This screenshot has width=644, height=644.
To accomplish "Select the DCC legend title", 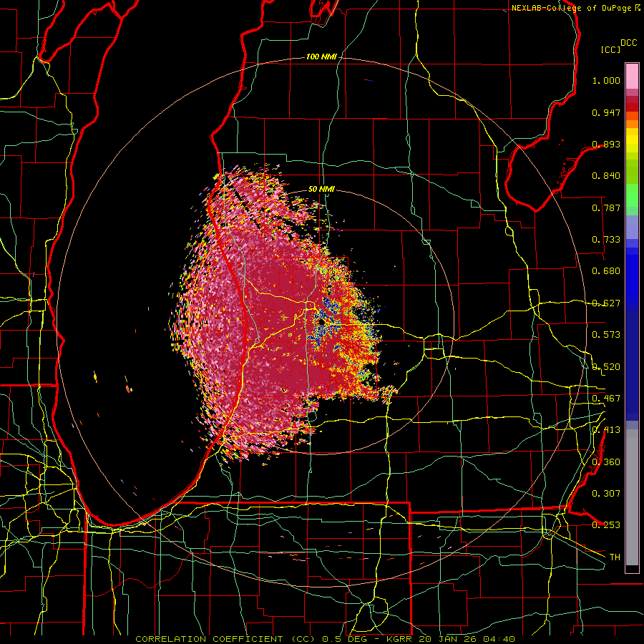I will click(x=628, y=43).
